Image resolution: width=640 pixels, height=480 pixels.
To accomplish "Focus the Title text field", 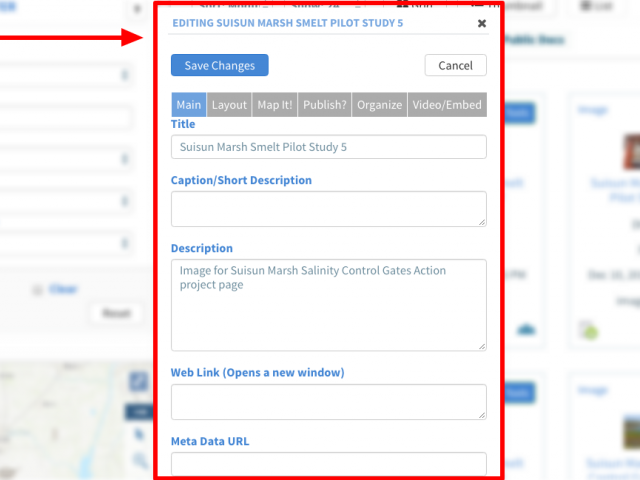I will click(329, 147).
